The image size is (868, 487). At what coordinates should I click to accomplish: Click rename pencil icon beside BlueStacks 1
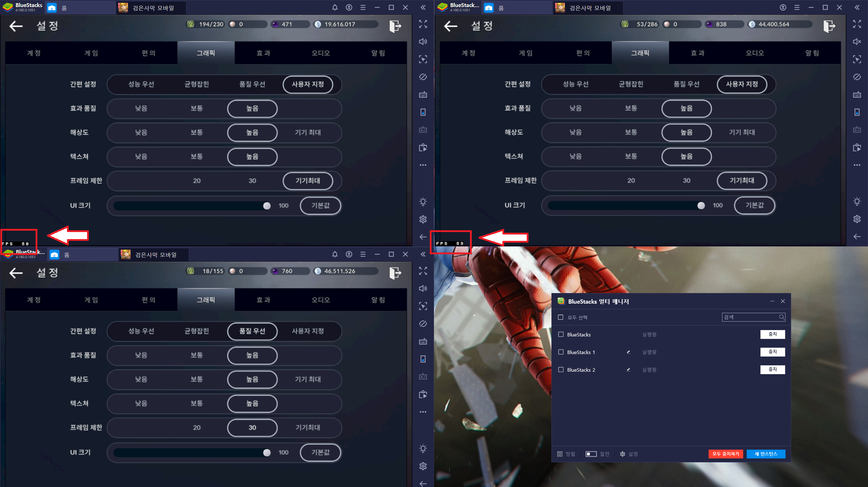pos(628,352)
